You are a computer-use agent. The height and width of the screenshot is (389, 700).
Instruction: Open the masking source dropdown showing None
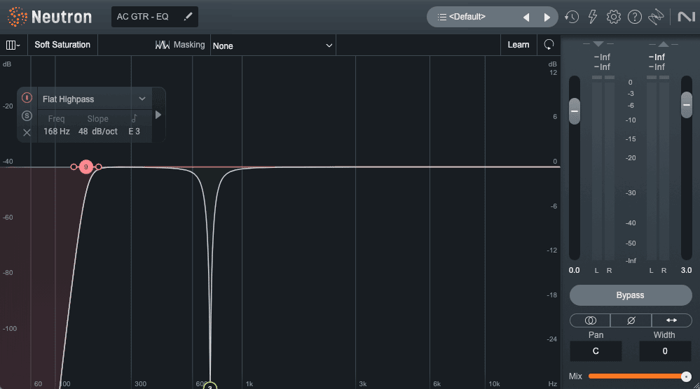(x=273, y=46)
